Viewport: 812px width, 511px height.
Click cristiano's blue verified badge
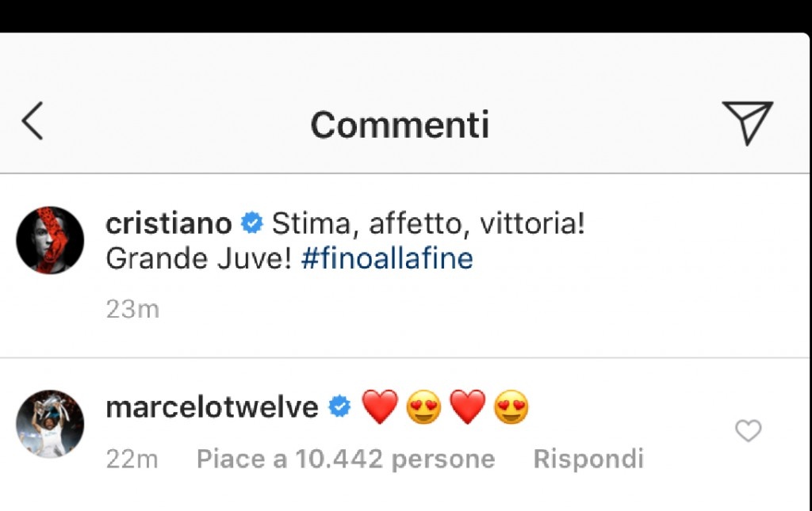tap(252, 223)
